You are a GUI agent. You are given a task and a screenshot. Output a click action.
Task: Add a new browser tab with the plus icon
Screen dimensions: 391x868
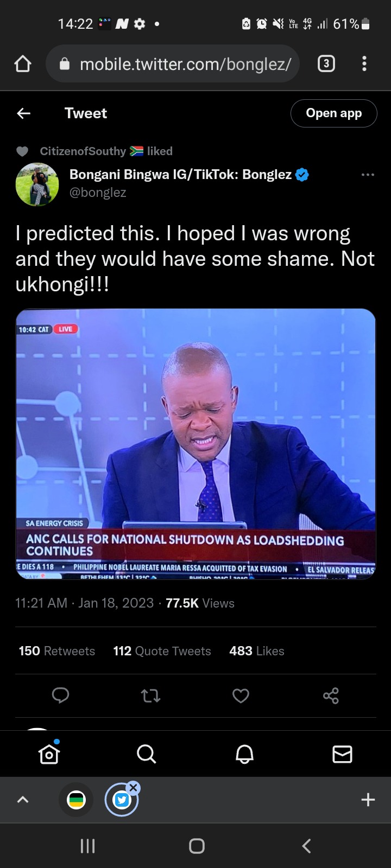(x=368, y=800)
